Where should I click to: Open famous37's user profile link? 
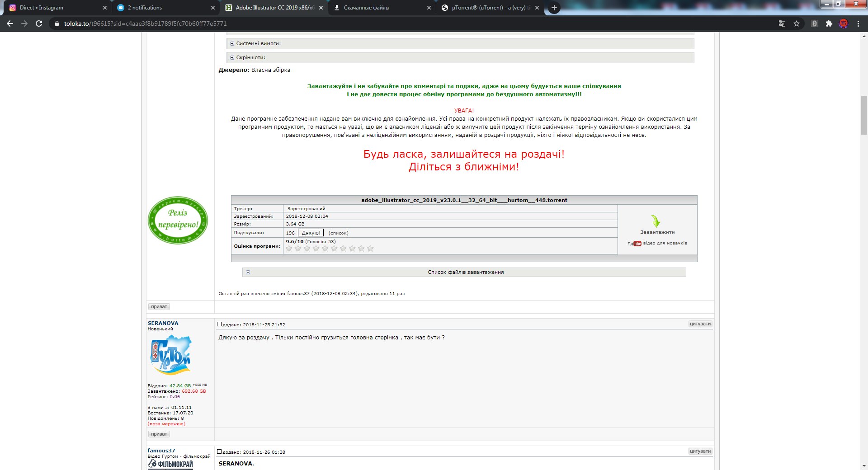pyautogui.click(x=161, y=451)
